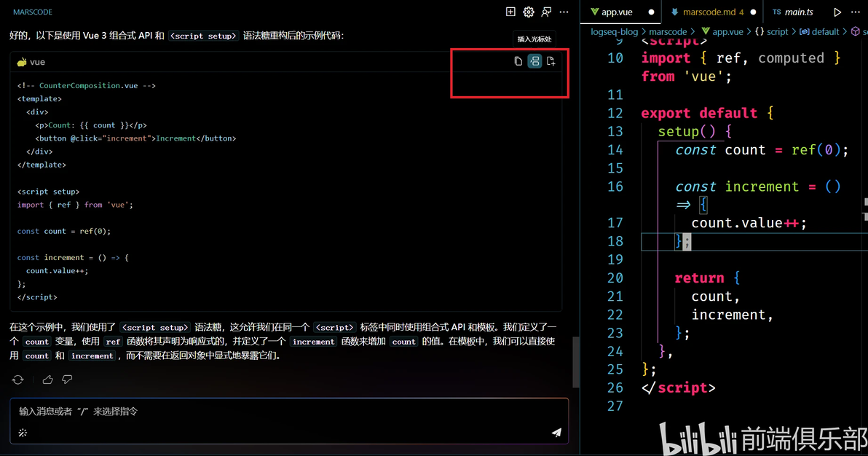Click 'const count = ref(0);' in editor
The image size is (868, 456).
[x=762, y=150]
